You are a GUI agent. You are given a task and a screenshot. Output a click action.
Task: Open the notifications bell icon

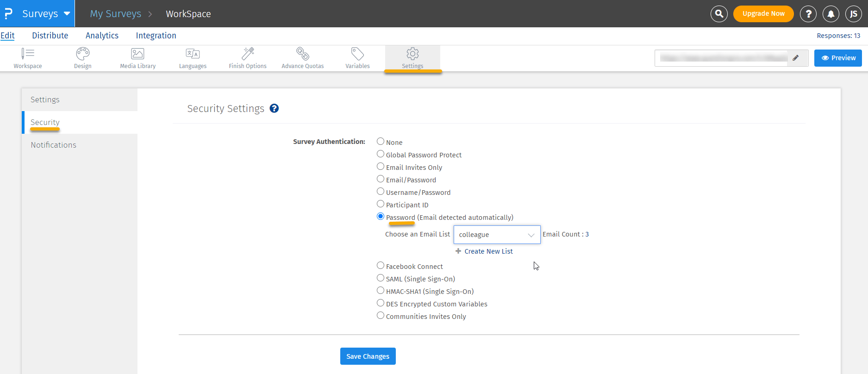[831, 14]
